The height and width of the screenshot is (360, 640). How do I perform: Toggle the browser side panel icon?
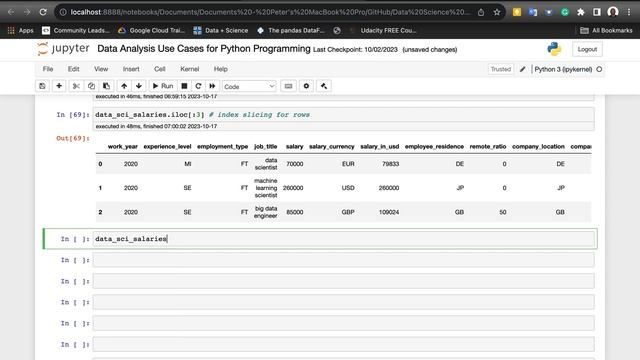[597, 12]
